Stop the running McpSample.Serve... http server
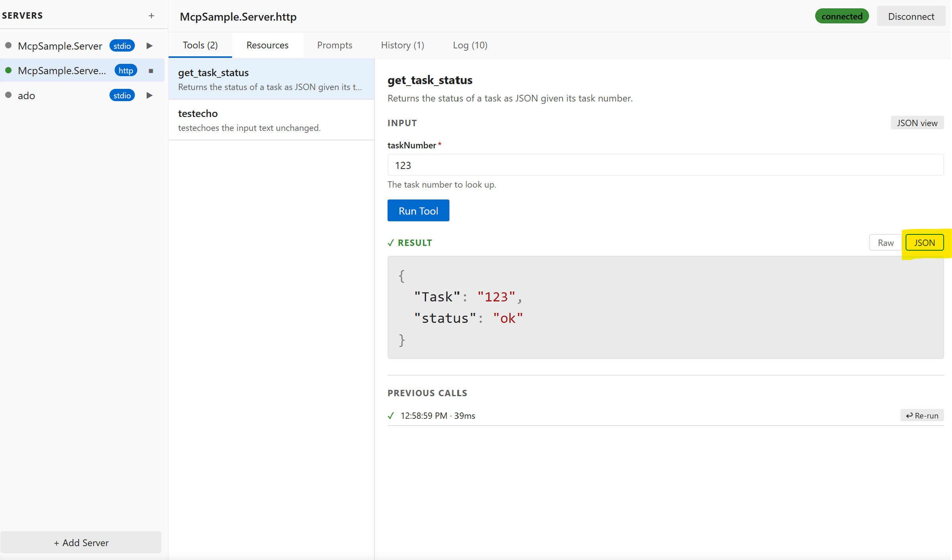This screenshot has width=952, height=560. pyautogui.click(x=151, y=70)
